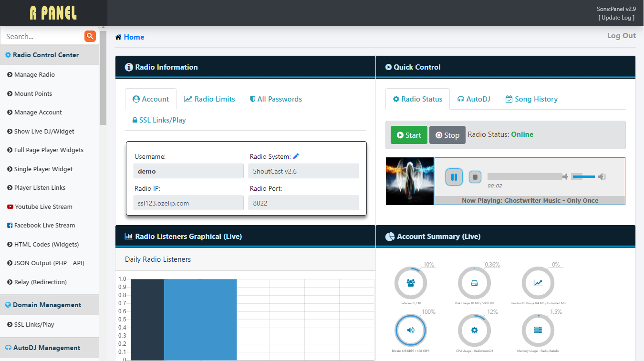Switch to the Radio Limits tab
The image size is (644, 361).
click(210, 99)
